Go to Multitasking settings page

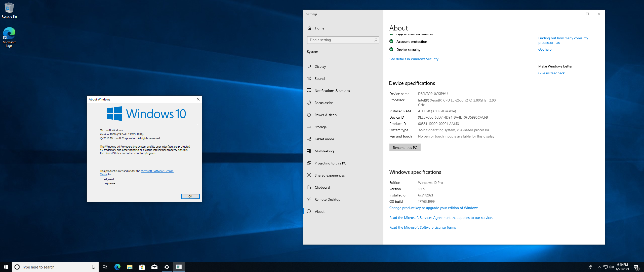343,151
